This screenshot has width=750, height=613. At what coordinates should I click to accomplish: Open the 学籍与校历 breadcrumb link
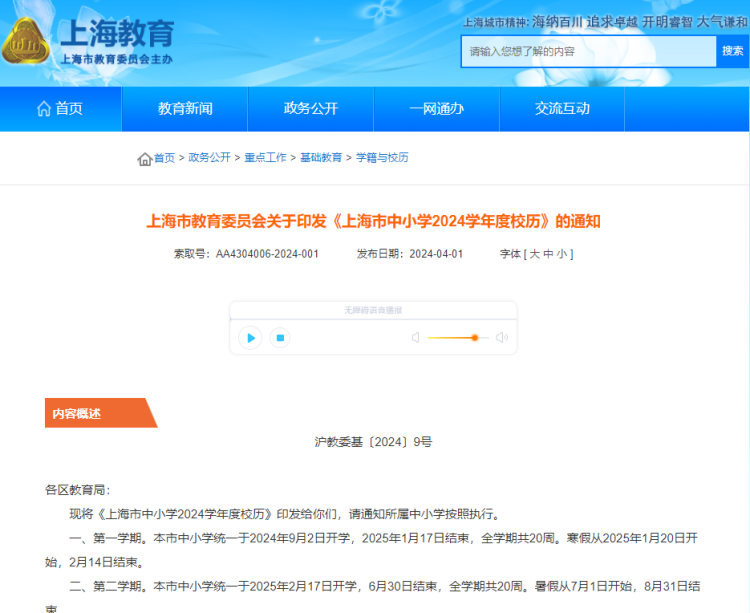pos(382,158)
